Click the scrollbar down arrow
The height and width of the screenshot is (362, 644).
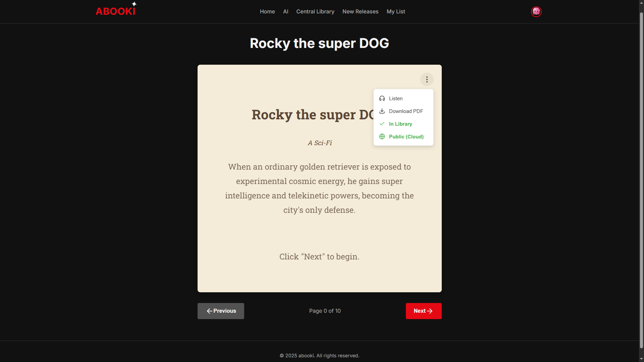pos(641,359)
